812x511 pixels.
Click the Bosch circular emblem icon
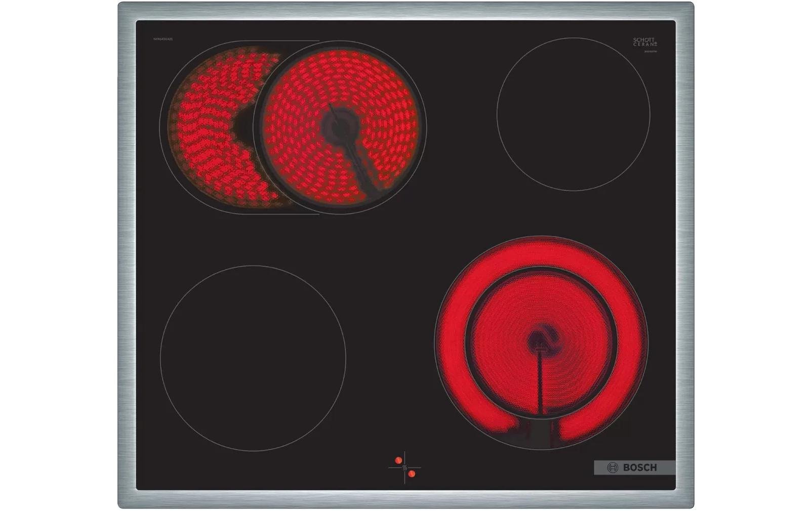pyautogui.click(x=613, y=467)
